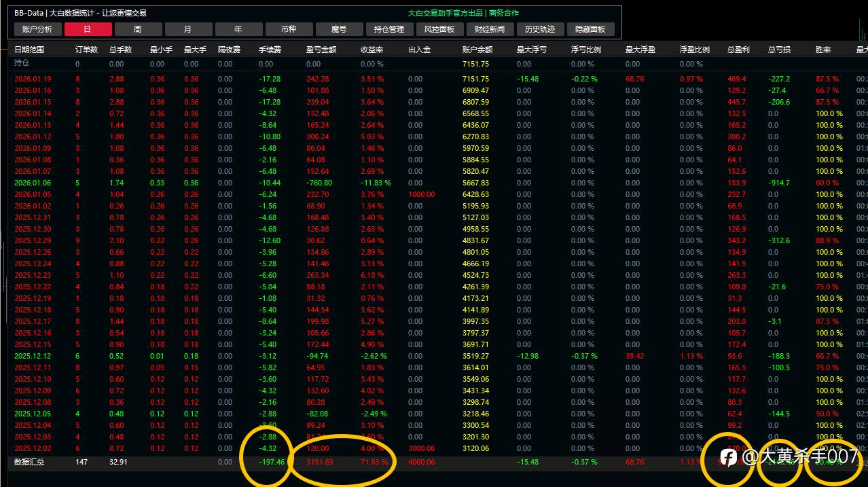Click the 胜率 column header
The height and width of the screenshot is (487, 868).
pos(823,50)
